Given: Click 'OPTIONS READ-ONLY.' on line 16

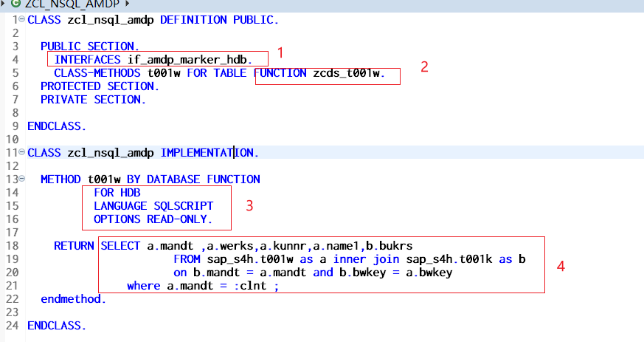Looking at the screenshot, I should tap(153, 219).
